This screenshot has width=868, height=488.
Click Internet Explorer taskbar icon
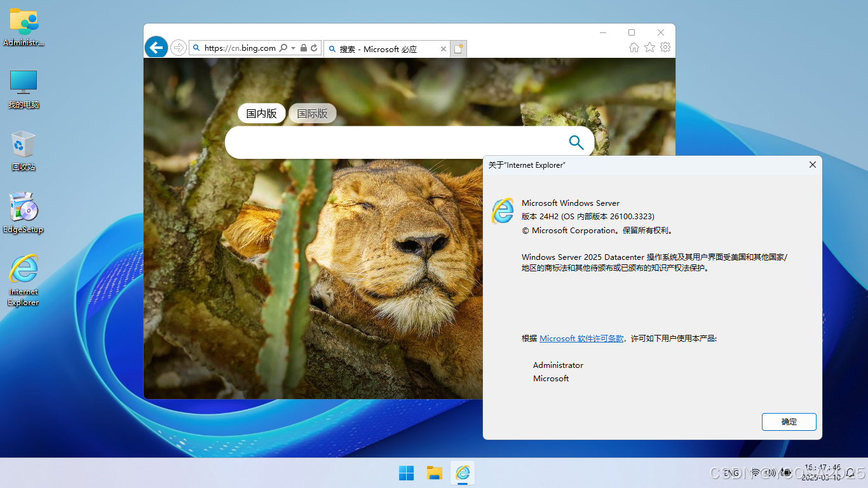(x=463, y=473)
